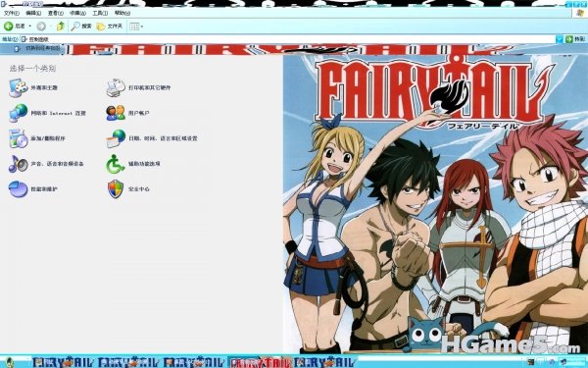
Task: Click the Switch to Classic View link
Action: [37, 48]
